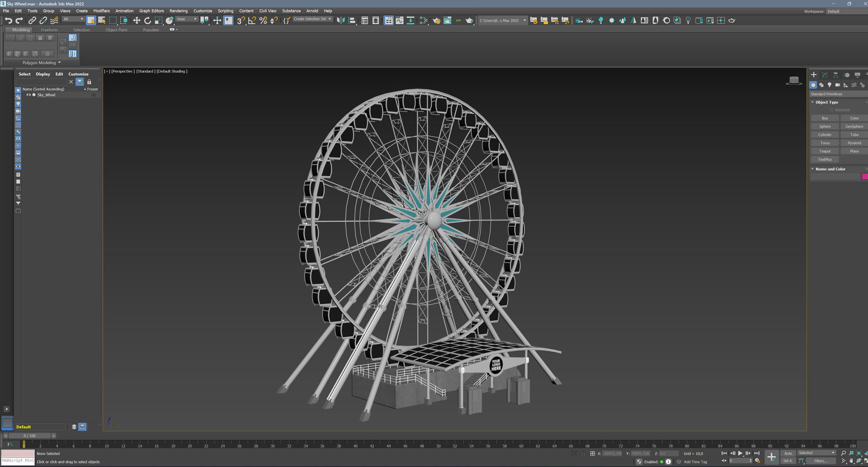The height and width of the screenshot is (467, 868).
Task: Click the Redo arrow icon
Action: [x=19, y=20]
